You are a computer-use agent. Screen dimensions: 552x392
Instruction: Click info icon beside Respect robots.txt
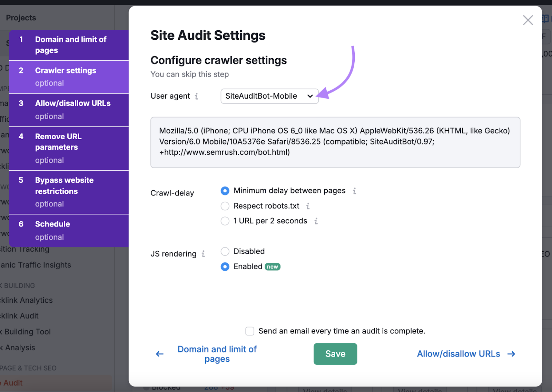pyautogui.click(x=308, y=206)
